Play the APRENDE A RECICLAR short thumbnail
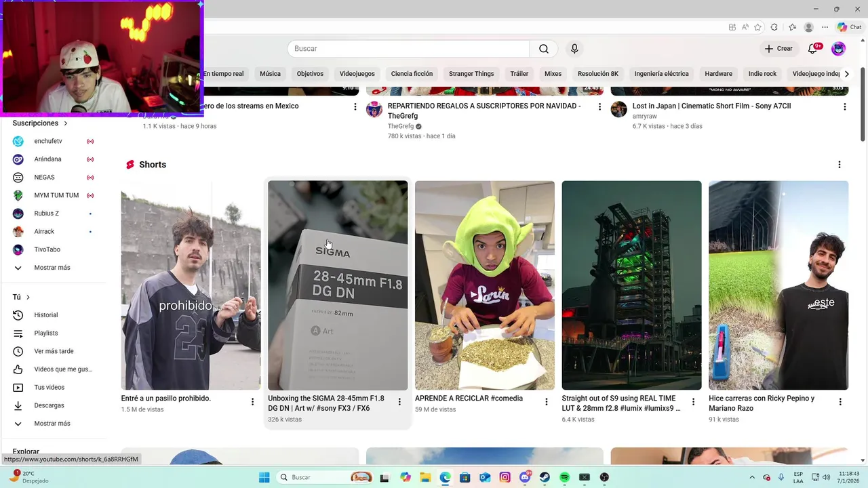Screen dimensions: 868x488 click(485, 285)
